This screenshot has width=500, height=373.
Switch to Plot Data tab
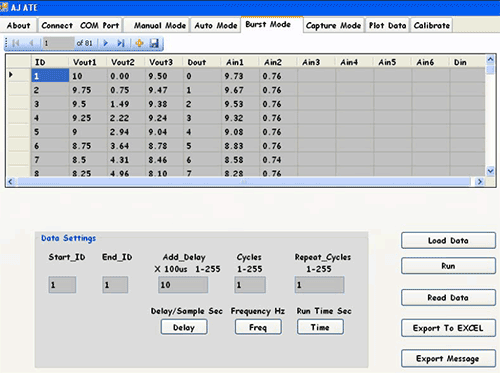(388, 25)
